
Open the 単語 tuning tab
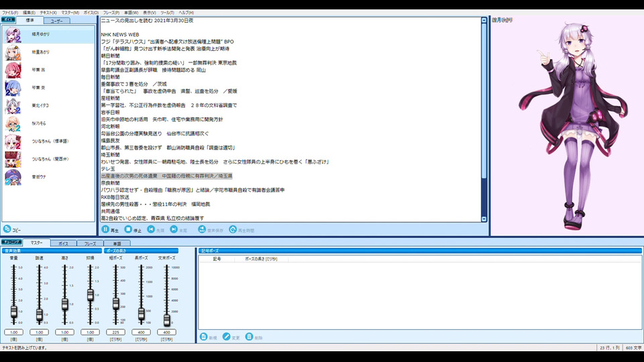pyautogui.click(x=117, y=243)
